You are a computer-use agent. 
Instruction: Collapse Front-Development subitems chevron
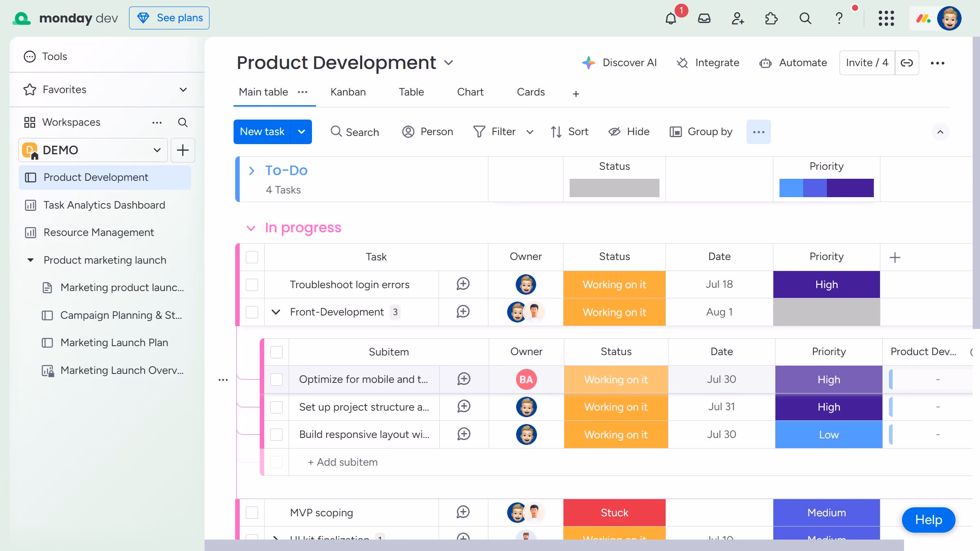click(276, 312)
